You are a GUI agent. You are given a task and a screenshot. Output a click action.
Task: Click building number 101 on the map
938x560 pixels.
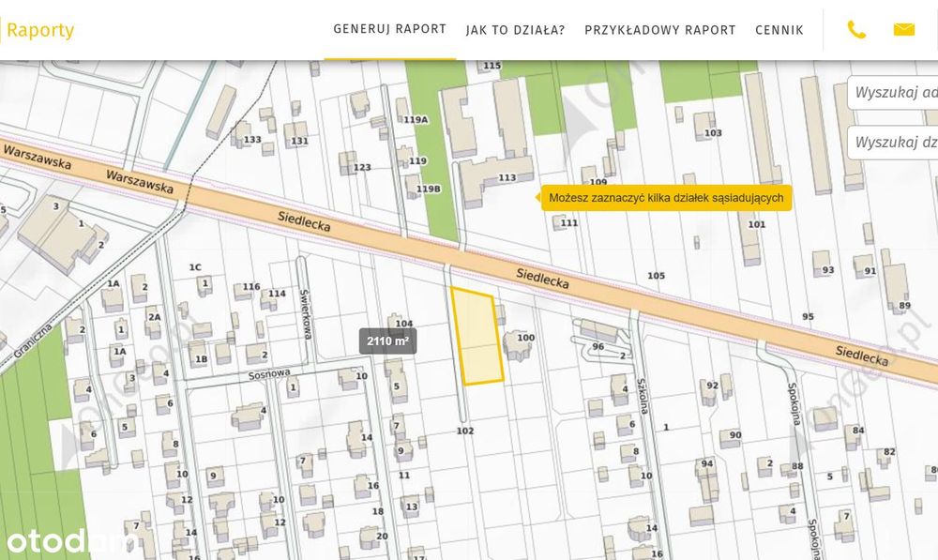pos(757,224)
